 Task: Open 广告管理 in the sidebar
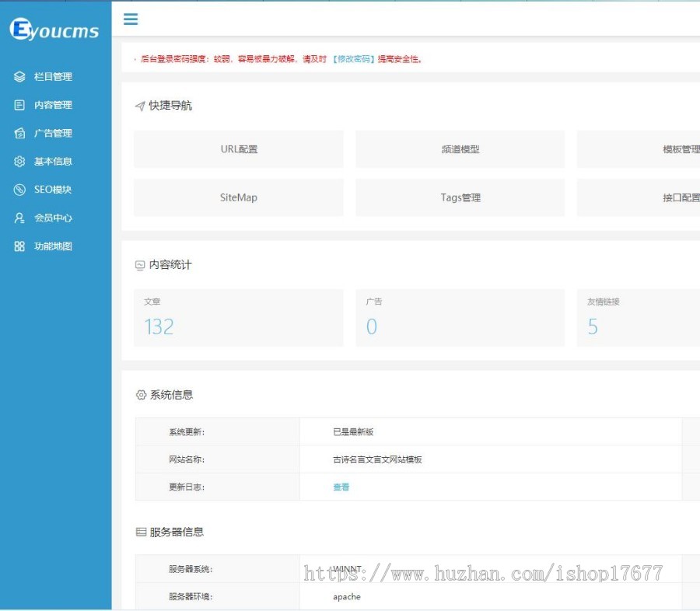point(53,133)
